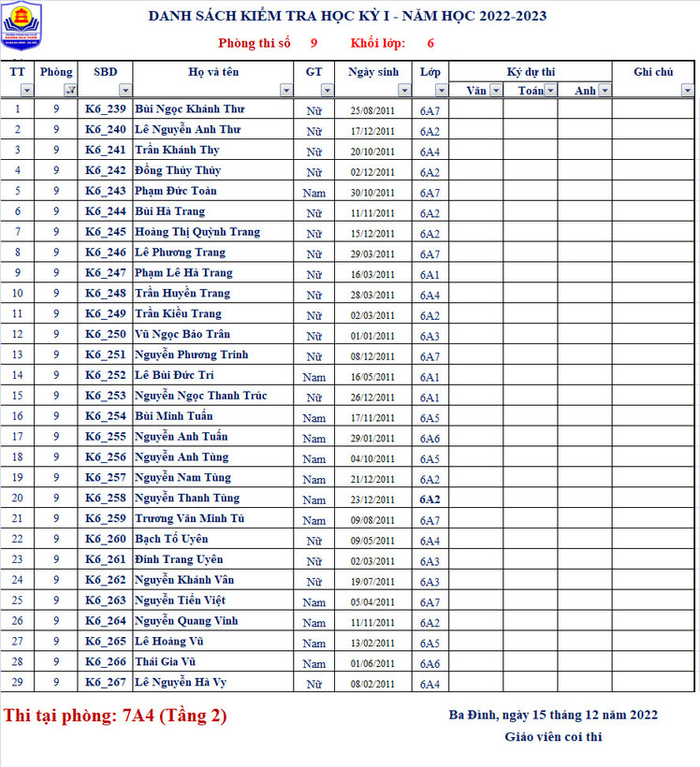Select bold class 6A2 for Nguyễn Thanh Tùng
Viewport: 700px width, 767px height.
click(x=430, y=499)
